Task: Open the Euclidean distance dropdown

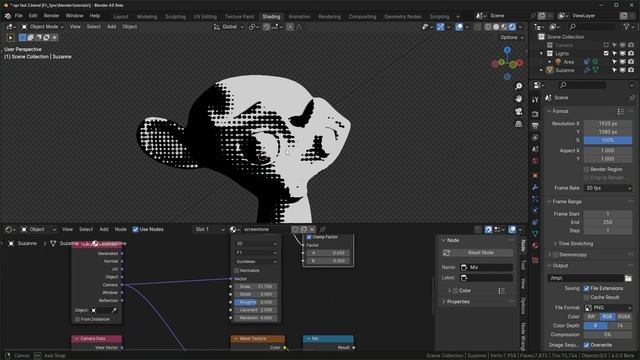Action: click(x=256, y=261)
